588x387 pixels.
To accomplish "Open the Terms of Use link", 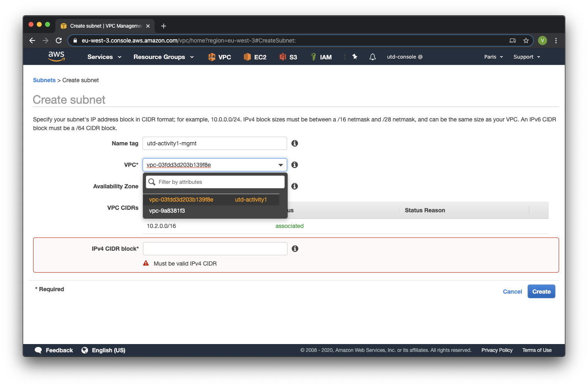I will 537,350.
